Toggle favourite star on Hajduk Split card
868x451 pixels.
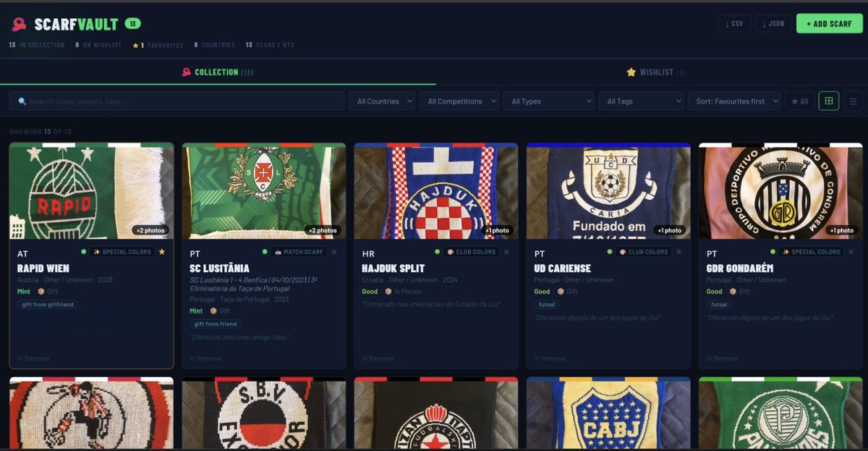506,252
